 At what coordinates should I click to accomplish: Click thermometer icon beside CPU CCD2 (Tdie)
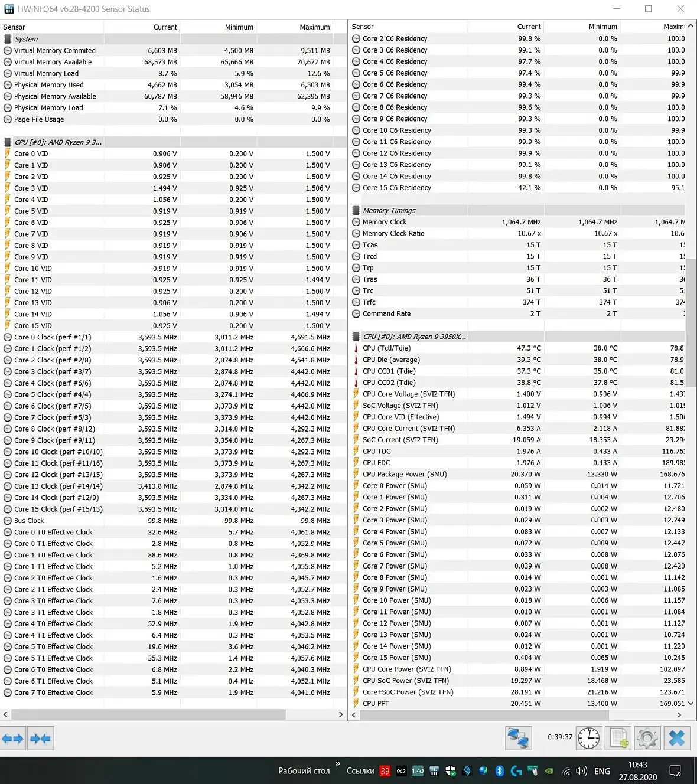point(356,383)
